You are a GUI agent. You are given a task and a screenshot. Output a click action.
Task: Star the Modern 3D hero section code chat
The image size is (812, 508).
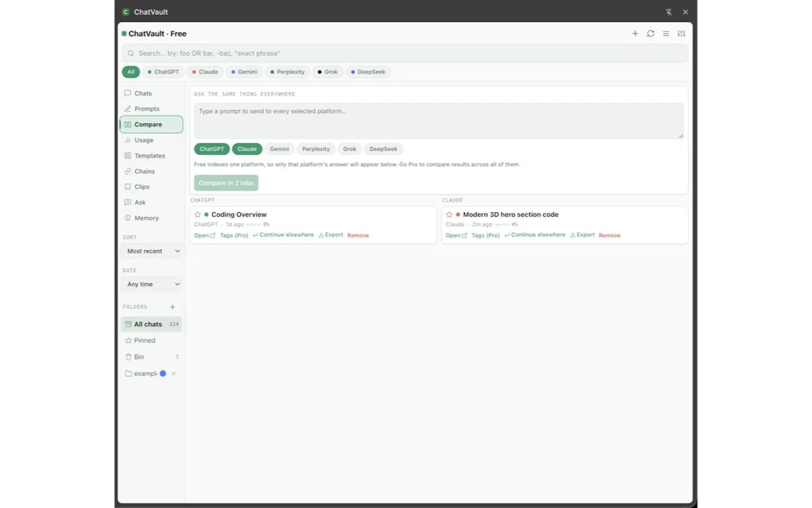449,214
